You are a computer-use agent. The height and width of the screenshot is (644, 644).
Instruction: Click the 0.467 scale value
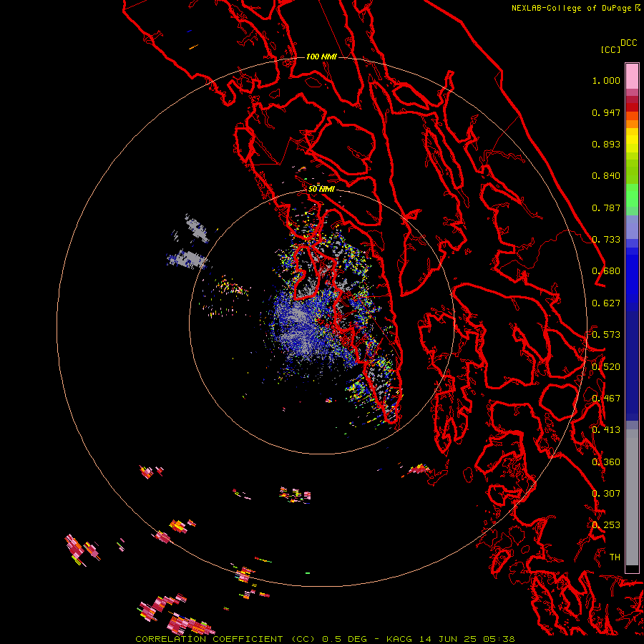606,399
